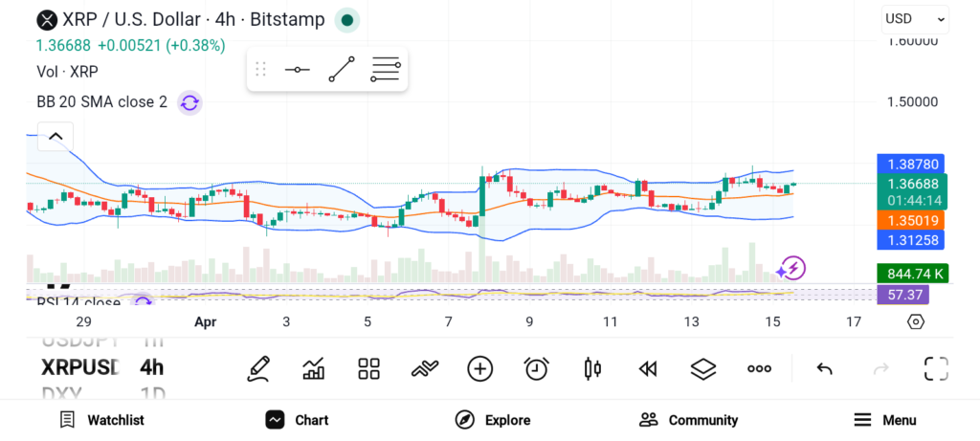Click the plus add symbol icon
Viewport: 980px width, 441px height.
(479, 368)
